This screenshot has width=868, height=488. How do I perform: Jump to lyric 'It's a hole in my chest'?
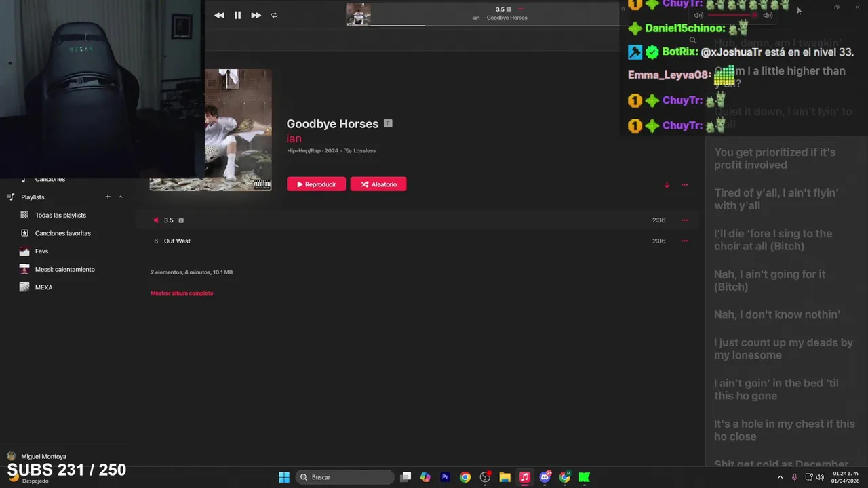point(785,430)
